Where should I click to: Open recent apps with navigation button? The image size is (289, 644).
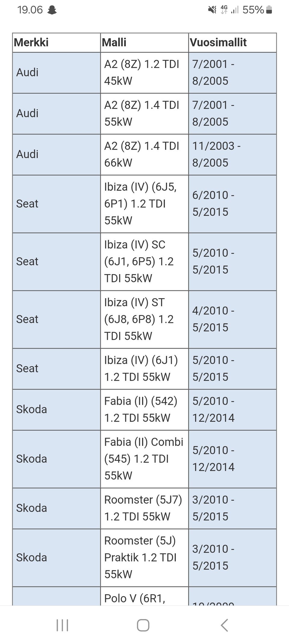62,625
